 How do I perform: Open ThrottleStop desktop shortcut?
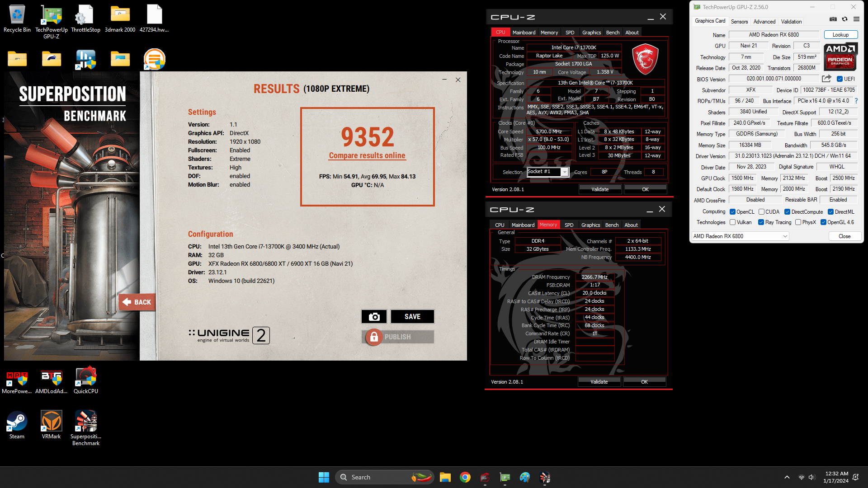click(x=85, y=19)
